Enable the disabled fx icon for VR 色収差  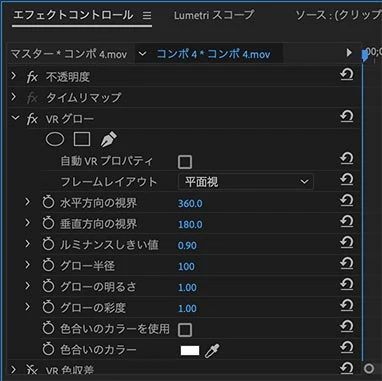(x=32, y=369)
